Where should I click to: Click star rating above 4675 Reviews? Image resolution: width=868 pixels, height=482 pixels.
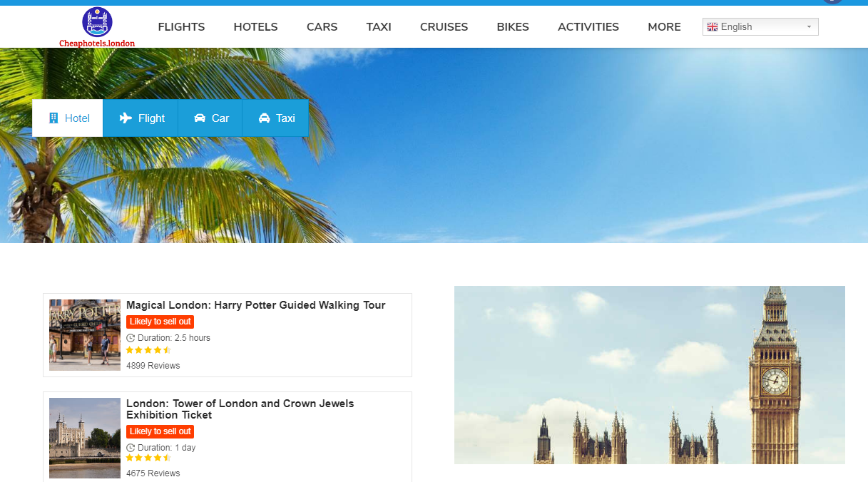click(148, 458)
